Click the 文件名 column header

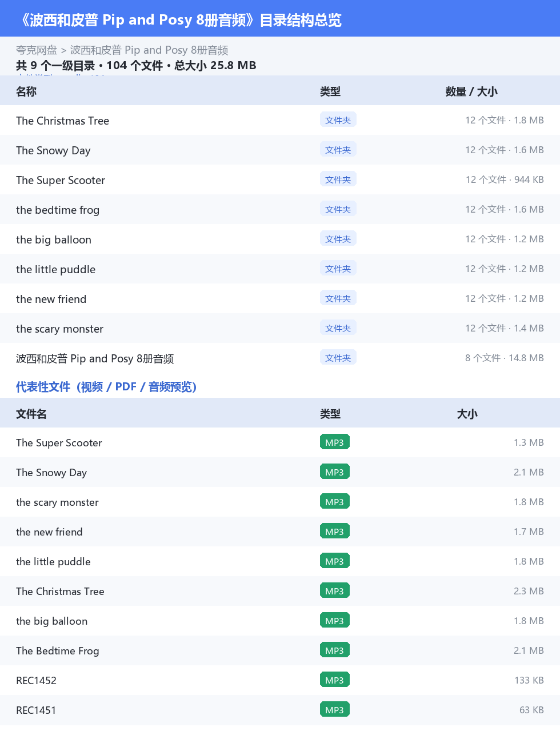[x=31, y=414]
